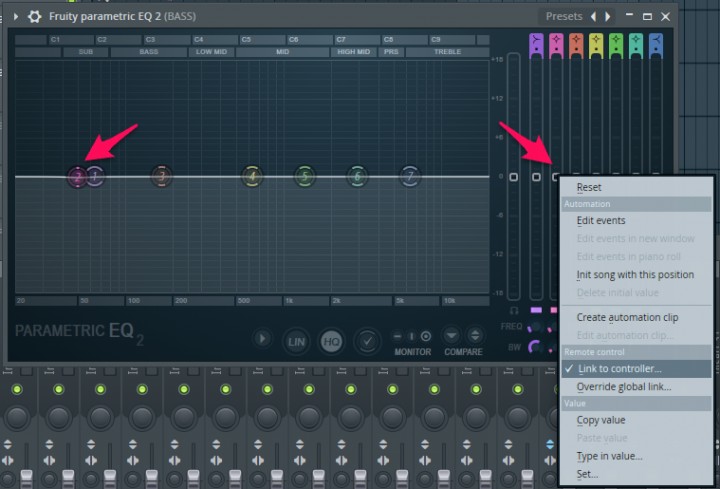Choose Reset in the context menu
This screenshot has width=720, height=489.
click(x=636, y=187)
